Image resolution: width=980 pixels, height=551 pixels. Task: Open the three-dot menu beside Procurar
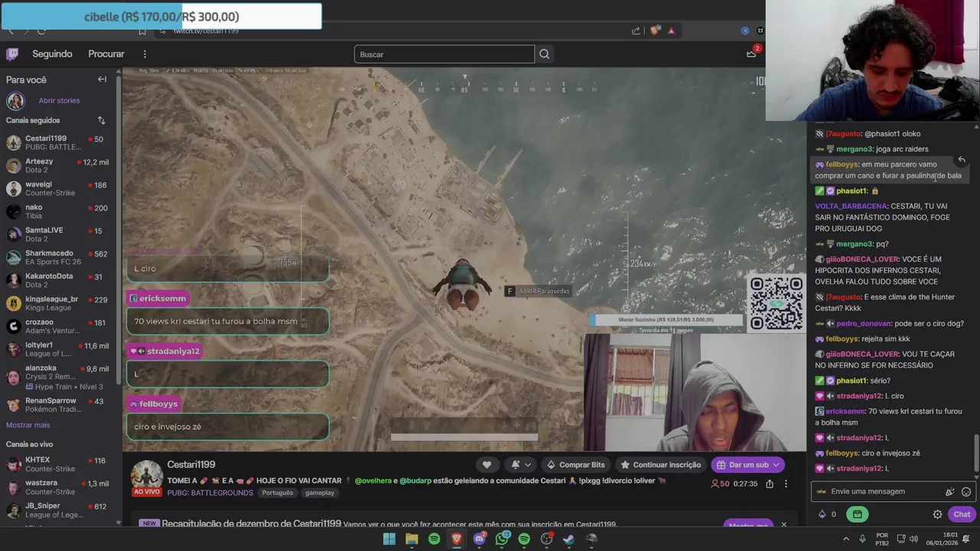tap(145, 54)
